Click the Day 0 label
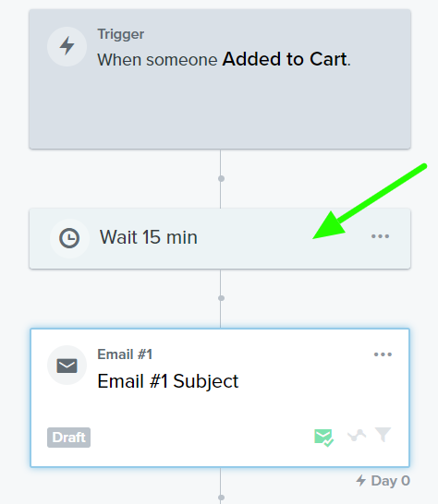Screen dimensions: 438x504 coord(390,481)
